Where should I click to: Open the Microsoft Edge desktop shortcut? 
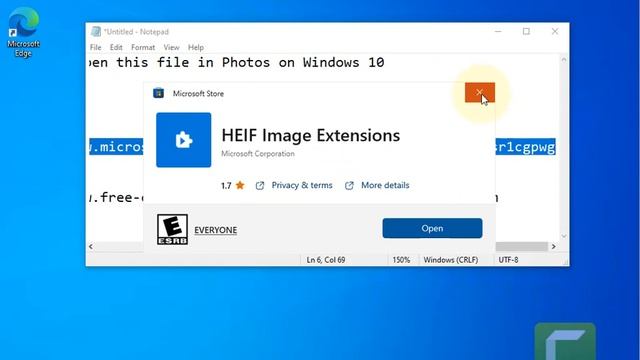pos(23,33)
